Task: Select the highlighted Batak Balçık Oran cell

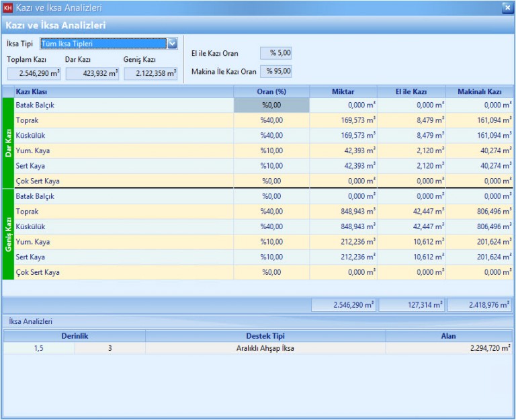Action: [271, 106]
